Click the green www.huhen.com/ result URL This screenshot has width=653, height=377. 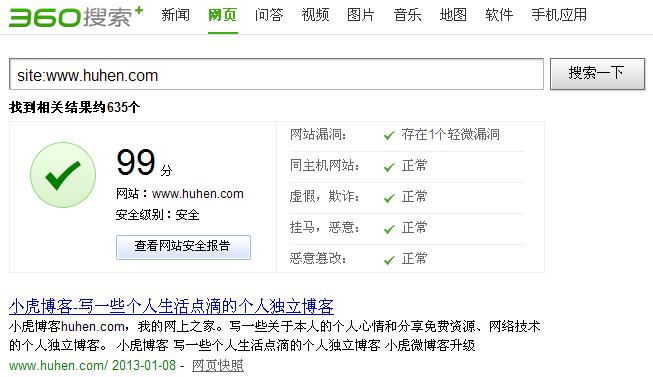(59, 365)
